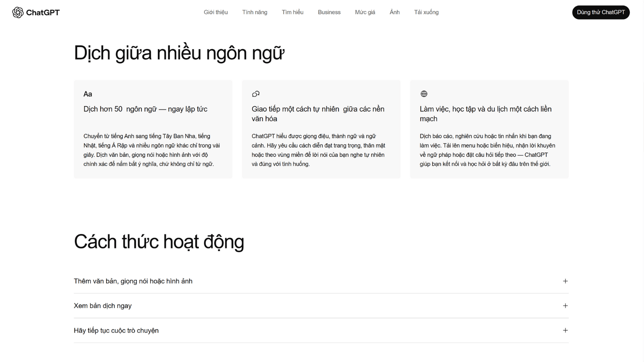
Task: Expand the plus next to 'Thêm văn bản, giọng nói hoặc hình ảnh'
Action: (x=566, y=281)
